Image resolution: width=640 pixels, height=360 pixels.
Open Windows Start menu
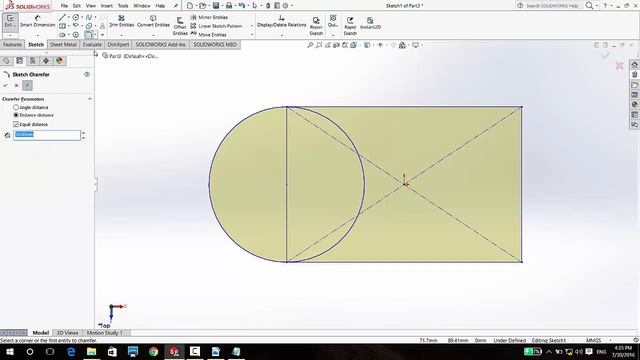pyautogui.click(x=9, y=351)
